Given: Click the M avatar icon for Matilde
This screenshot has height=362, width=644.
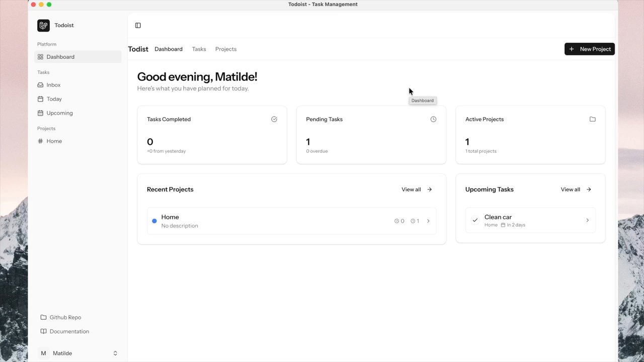Looking at the screenshot, I should (x=43, y=353).
